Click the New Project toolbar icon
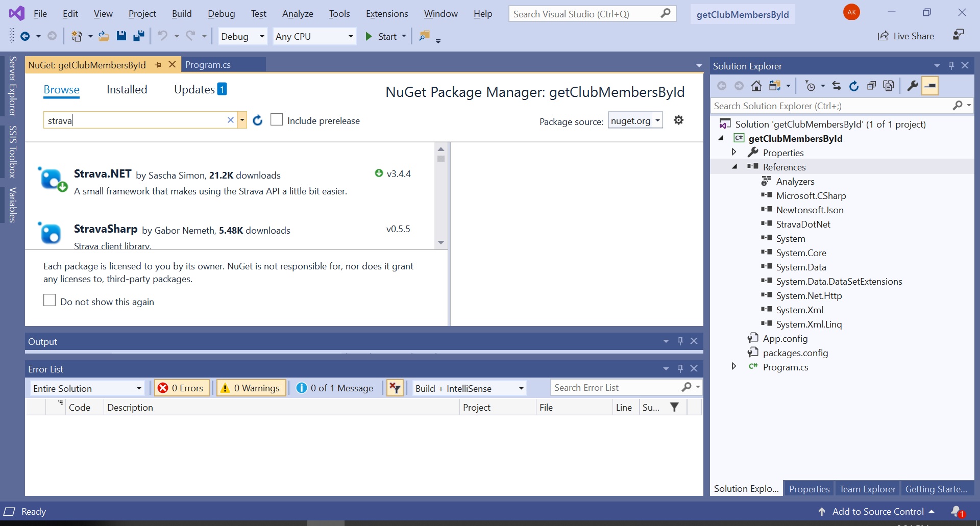 [77, 36]
